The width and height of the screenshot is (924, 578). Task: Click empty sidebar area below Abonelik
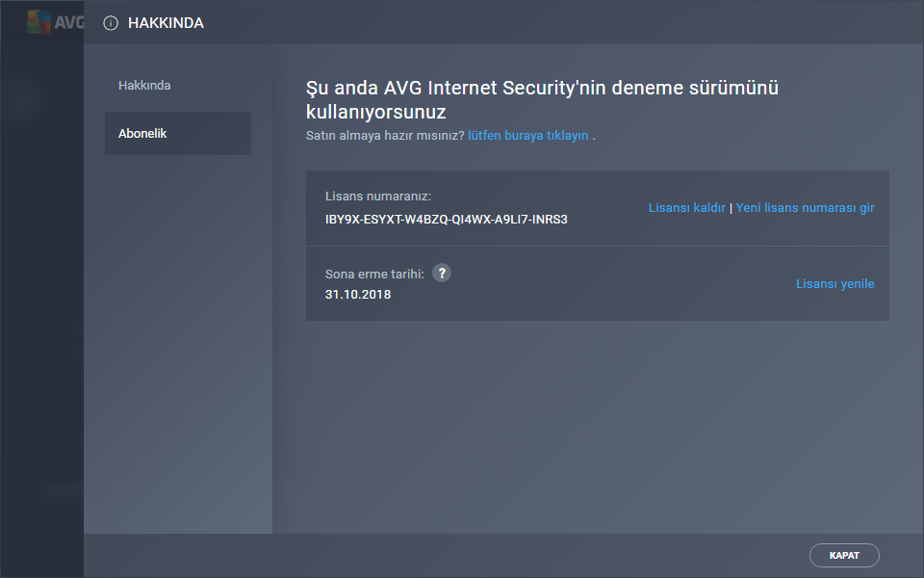(178, 337)
